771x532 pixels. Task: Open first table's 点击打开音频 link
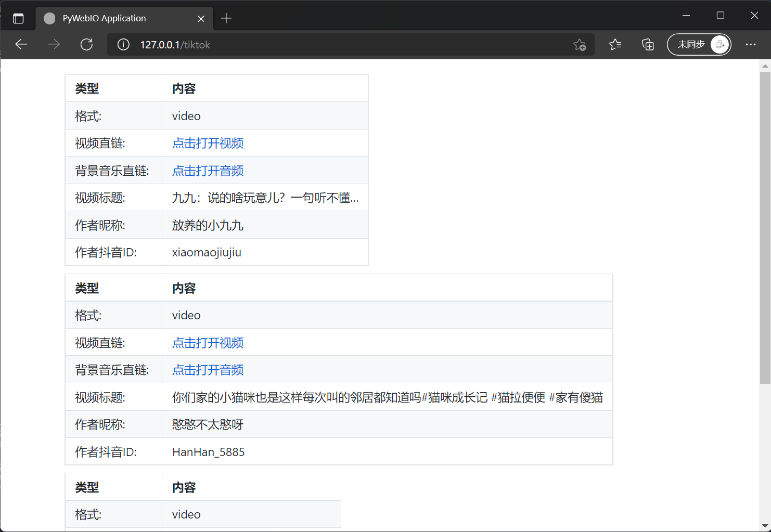click(208, 171)
